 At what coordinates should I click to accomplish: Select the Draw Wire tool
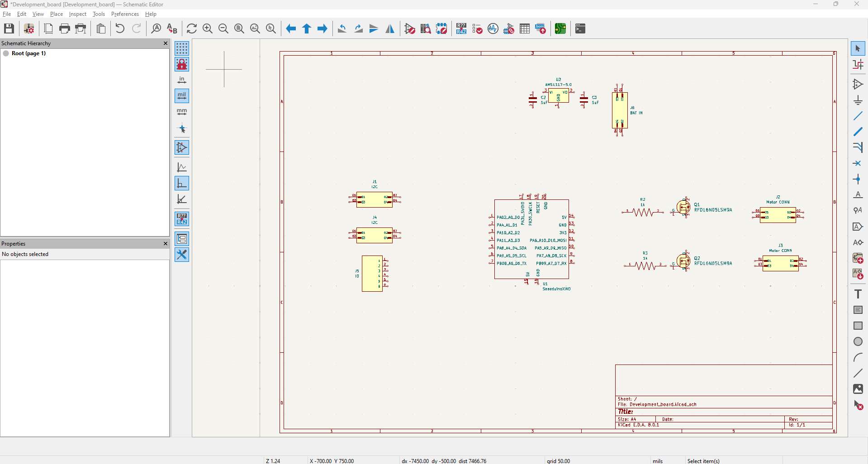click(x=858, y=116)
